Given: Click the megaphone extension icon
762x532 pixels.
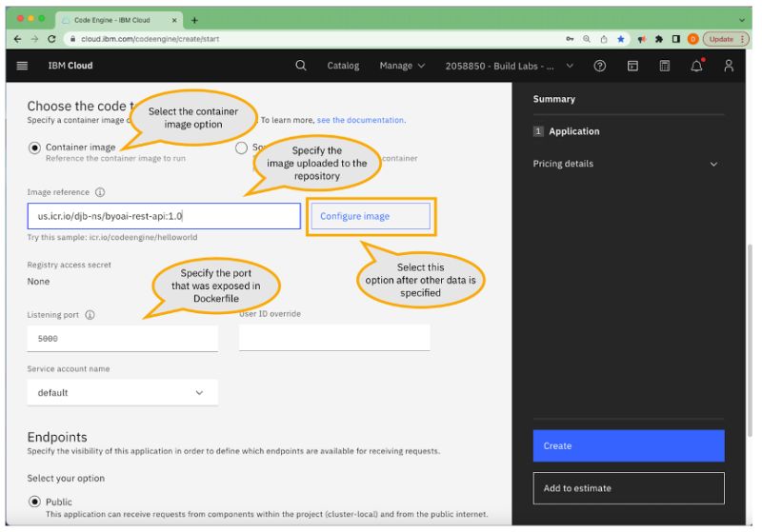Looking at the screenshot, I should point(641,39).
